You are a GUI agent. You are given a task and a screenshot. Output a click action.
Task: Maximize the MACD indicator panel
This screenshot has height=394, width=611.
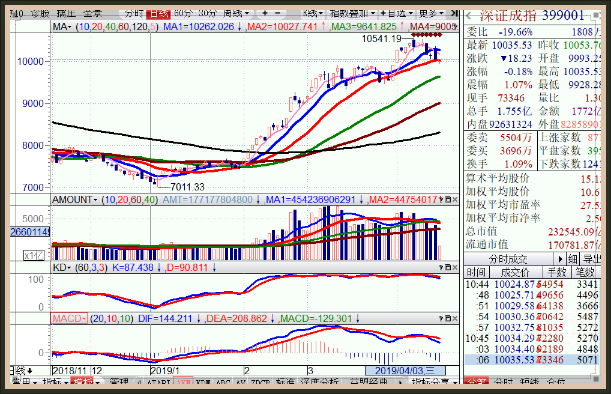(x=448, y=318)
